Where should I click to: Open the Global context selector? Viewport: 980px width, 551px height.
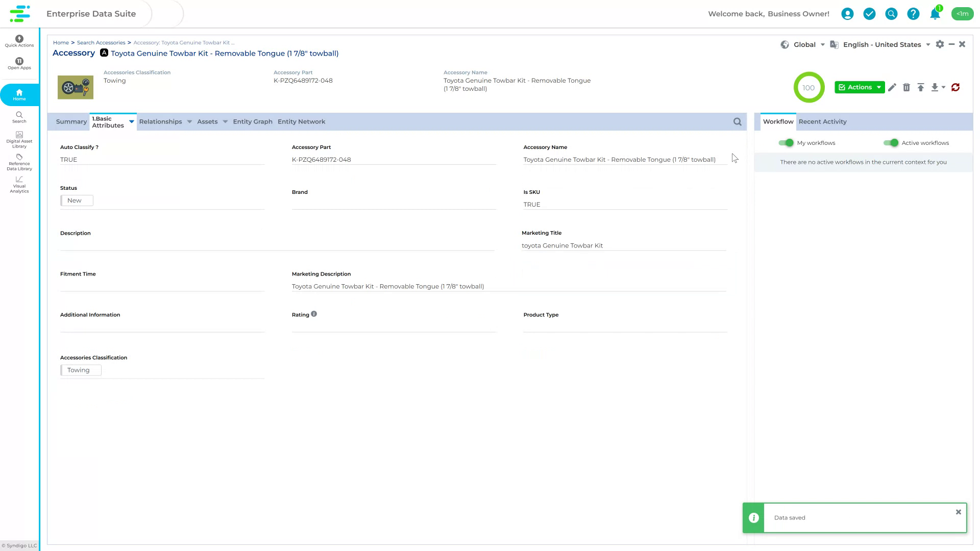pyautogui.click(x=804, y=44)
